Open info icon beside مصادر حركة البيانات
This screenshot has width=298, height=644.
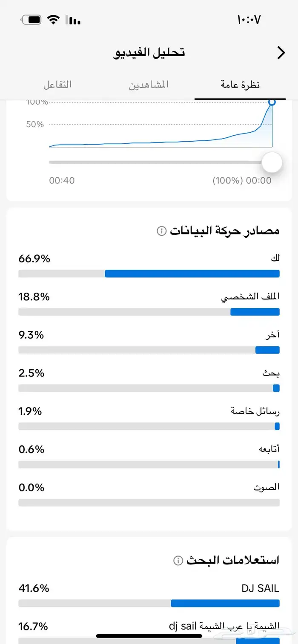(161, 231)
